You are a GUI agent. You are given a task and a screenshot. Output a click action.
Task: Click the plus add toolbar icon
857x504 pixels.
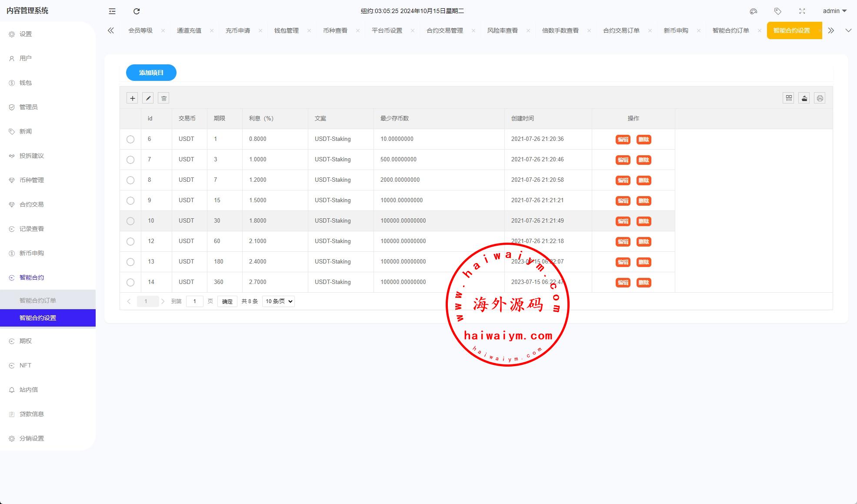coord(132,98)
